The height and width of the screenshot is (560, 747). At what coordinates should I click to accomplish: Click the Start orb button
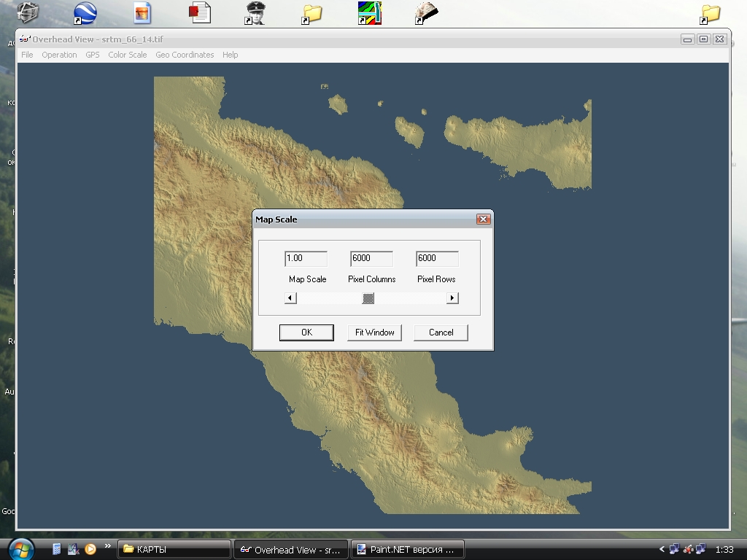point(20,548)
